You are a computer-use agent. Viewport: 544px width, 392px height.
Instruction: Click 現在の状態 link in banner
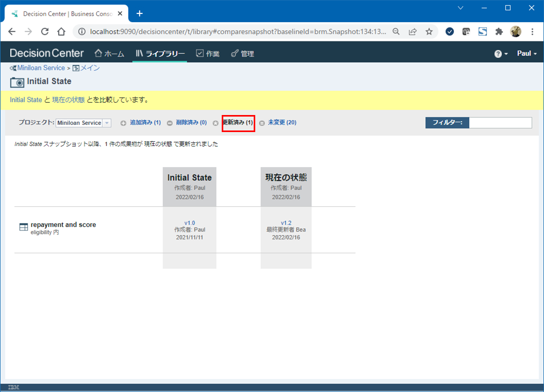69,100
